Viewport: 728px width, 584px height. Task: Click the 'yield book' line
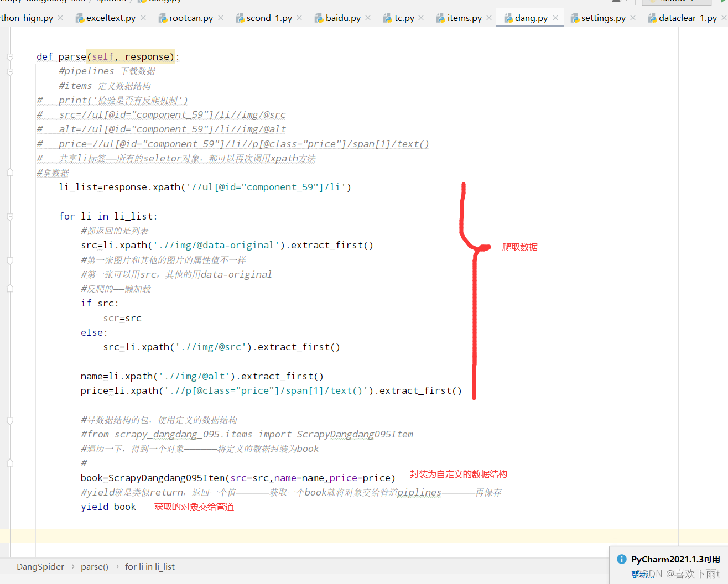click(108, 507)
